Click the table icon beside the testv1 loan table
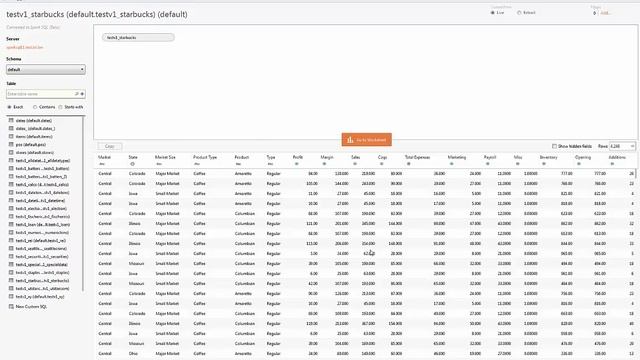This screenshot has width=640, height=360. point(11,224)
